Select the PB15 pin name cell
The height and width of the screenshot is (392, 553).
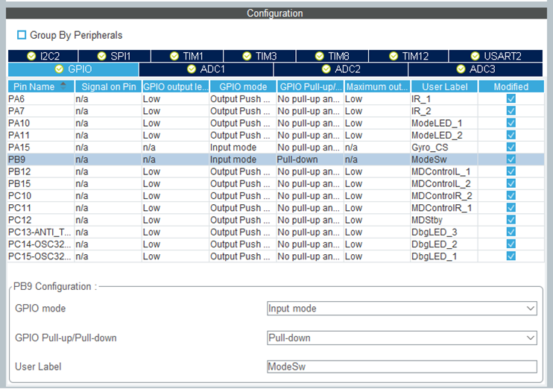click(41, 183)
